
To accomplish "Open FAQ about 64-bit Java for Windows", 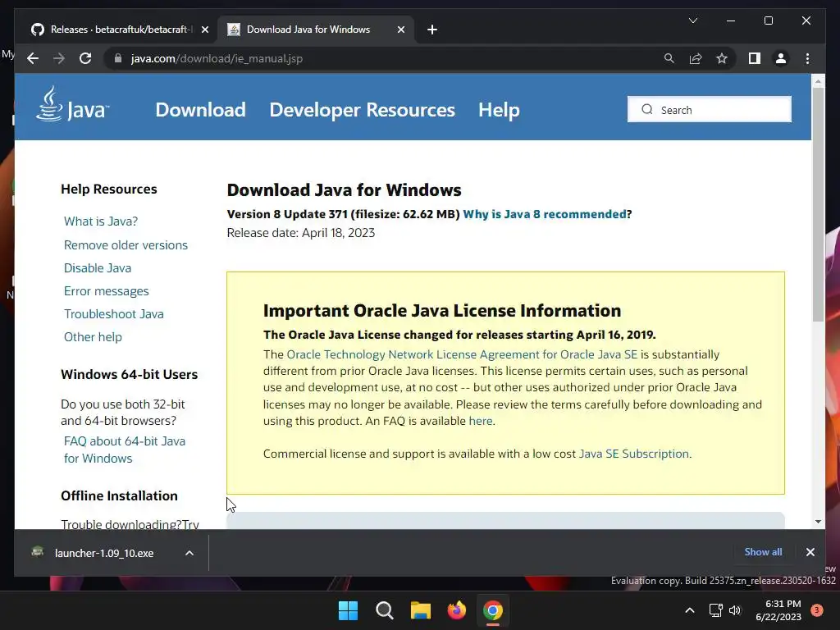I will pos(125,450).
